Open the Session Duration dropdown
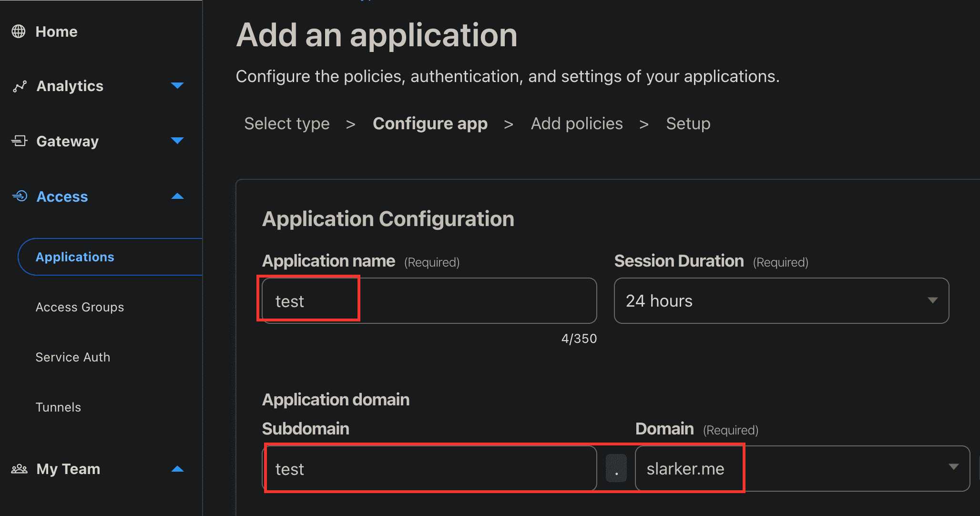Screen dimensions: 980x516 tap(781, 301)
